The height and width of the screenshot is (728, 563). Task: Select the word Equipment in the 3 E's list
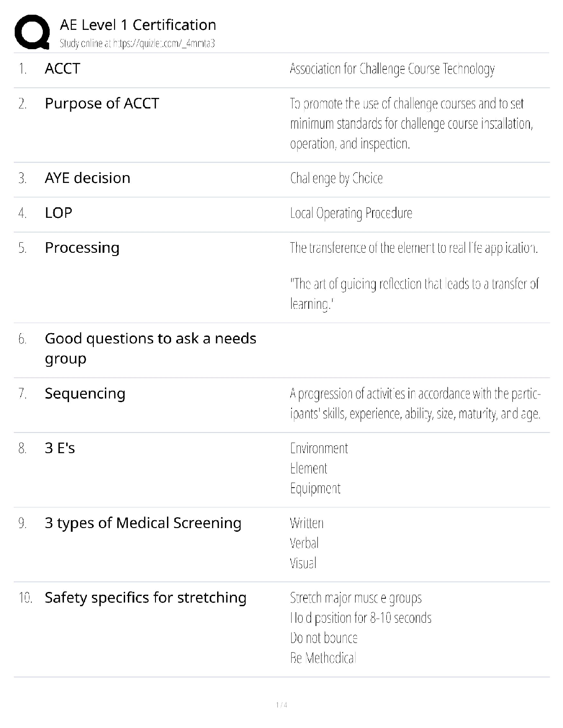(x=315, y=489)
